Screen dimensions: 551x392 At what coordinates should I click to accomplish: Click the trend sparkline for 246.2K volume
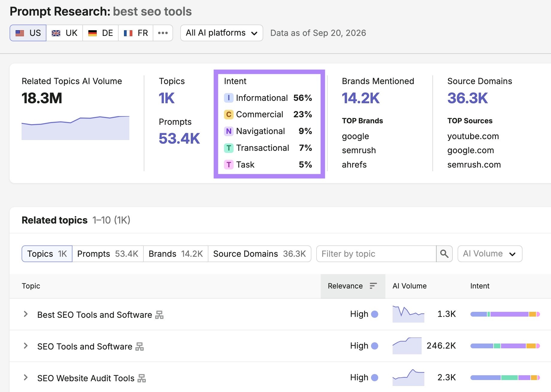point(407,346)
